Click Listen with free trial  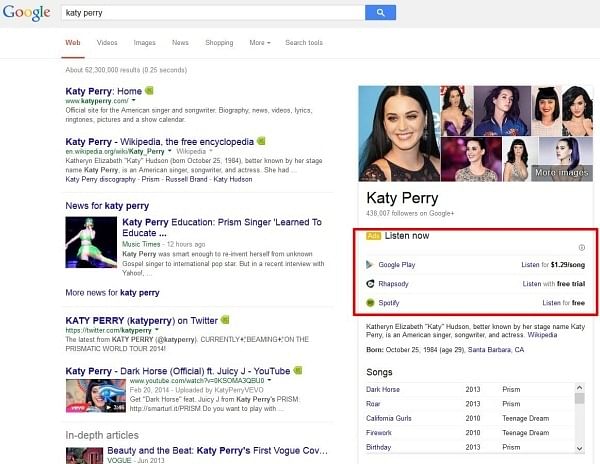coord(554,283)
